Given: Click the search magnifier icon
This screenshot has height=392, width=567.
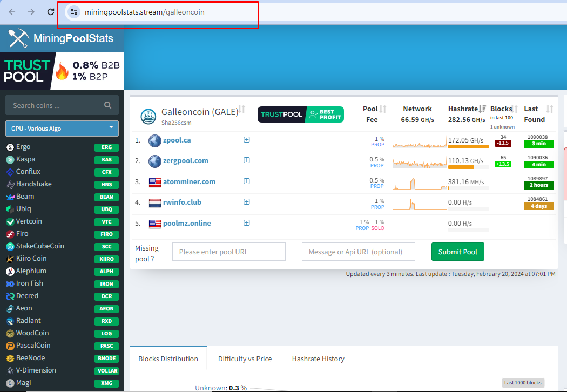Looking at the screenshot, I should [x=108, y=105].
